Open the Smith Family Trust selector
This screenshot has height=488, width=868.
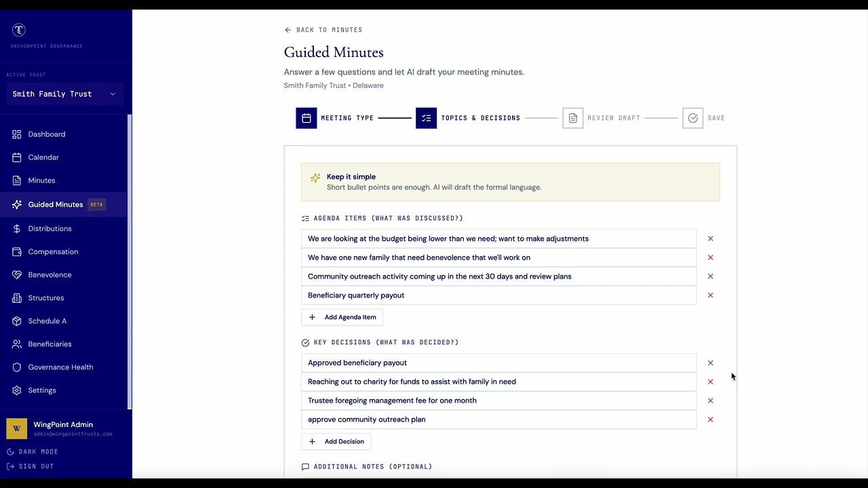(x=64, y=94)
